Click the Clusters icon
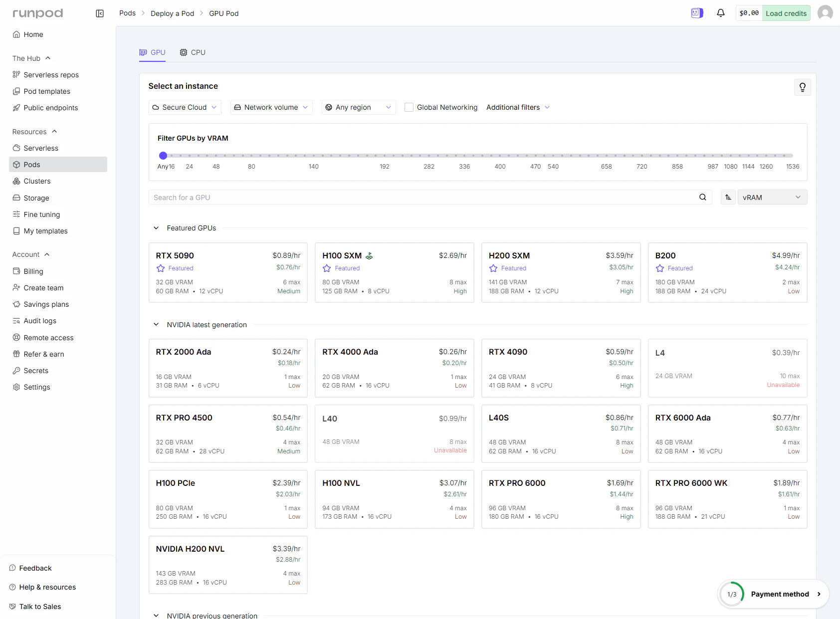Image resolution: width=840 pixels, height=619 pixels. coord(16,181)
